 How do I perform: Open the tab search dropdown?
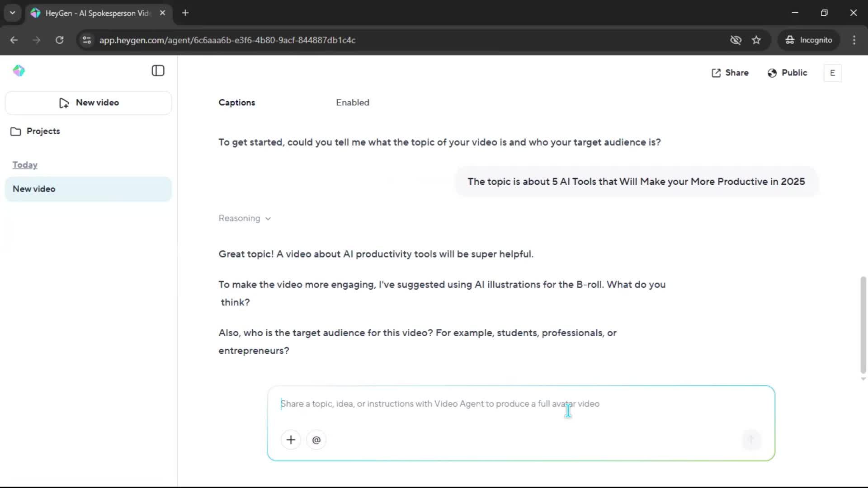(x=12, y=13)
